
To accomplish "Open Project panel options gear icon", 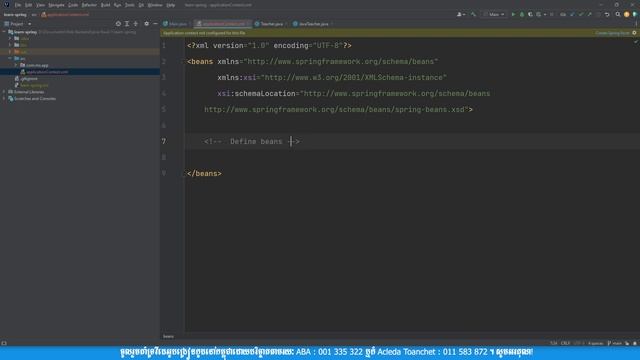I will click(x=147, y=24).
